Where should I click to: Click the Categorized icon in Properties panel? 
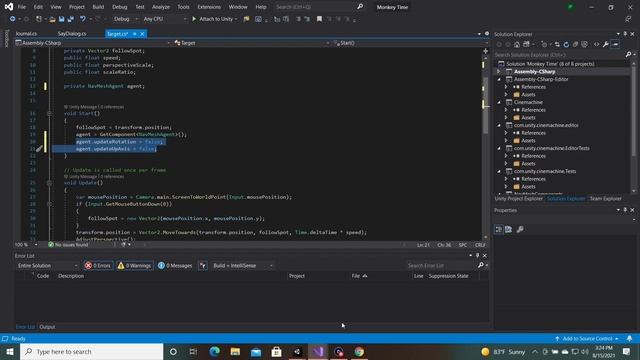click(x=499, y=229)
